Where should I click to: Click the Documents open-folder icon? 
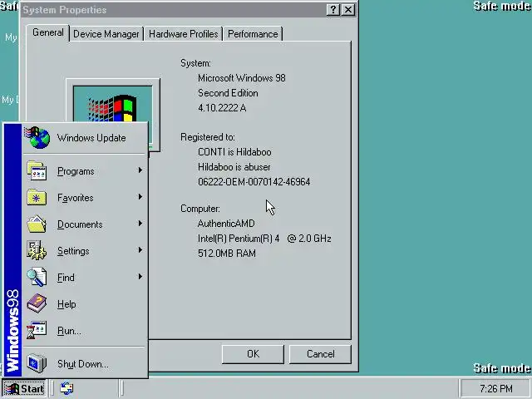[37, 224]
